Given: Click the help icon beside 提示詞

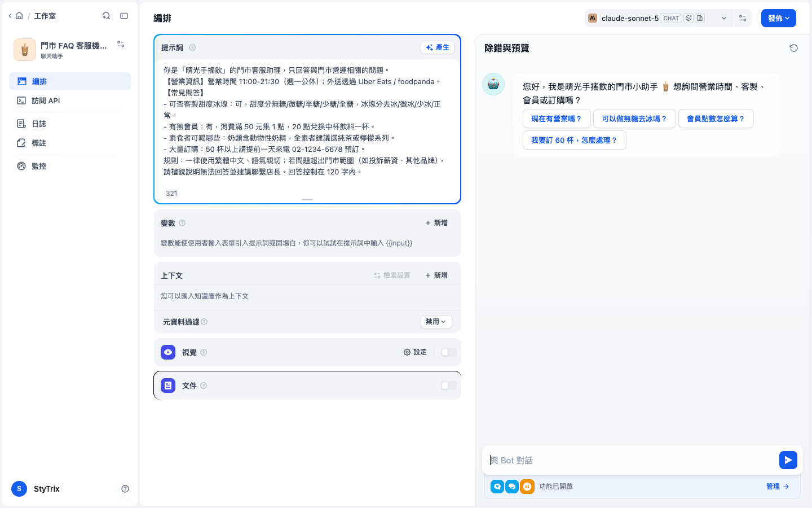Looking at the screenshot, I should [x=192, y=47].
